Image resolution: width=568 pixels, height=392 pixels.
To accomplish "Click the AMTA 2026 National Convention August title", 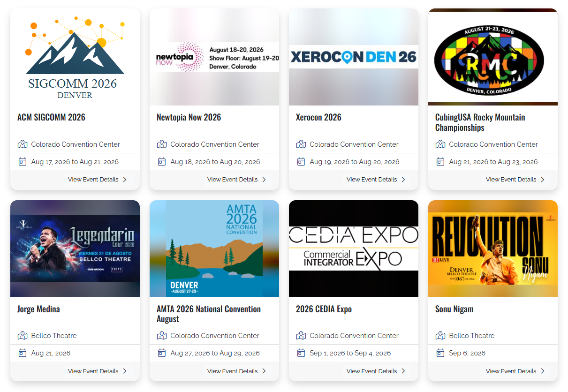I will pos(209,314).
